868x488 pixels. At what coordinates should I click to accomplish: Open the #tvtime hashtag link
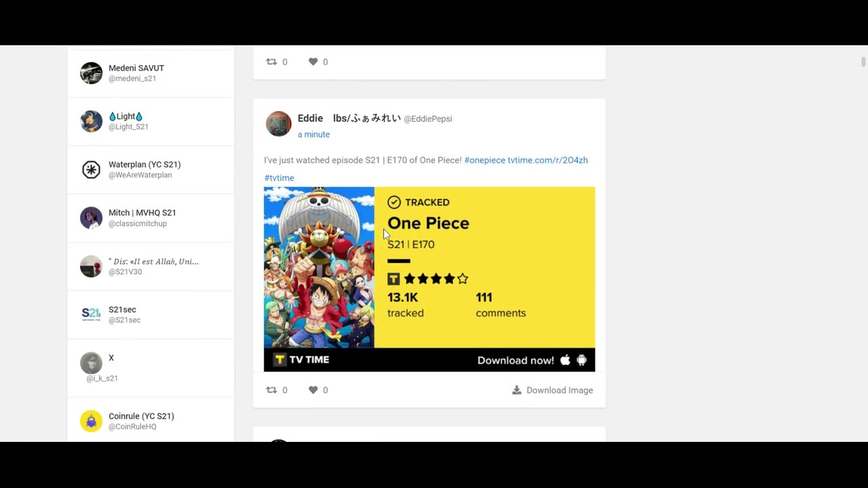coord(279,178)
